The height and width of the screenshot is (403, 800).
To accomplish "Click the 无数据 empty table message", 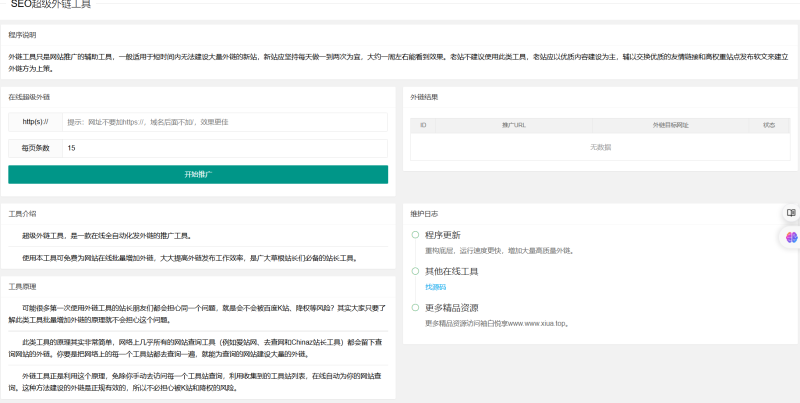I will pyautogui.click(x=601, y=147).
